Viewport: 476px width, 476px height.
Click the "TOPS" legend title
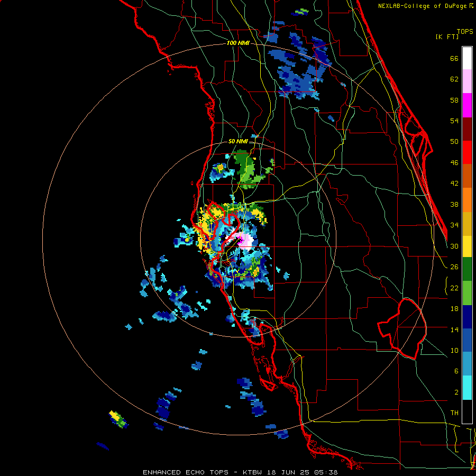[x=465, y=32]
